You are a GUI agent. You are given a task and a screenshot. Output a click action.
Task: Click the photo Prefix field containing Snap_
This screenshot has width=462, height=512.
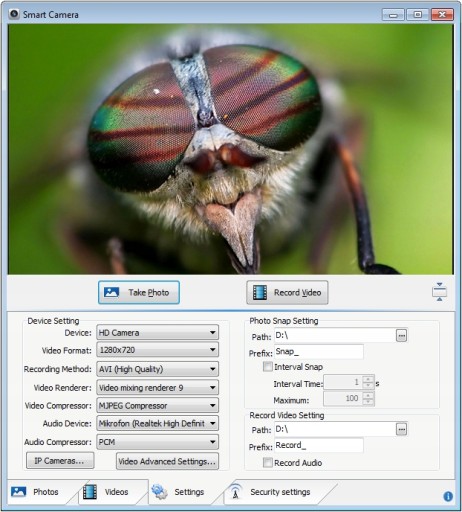click(x=319, y=352)
